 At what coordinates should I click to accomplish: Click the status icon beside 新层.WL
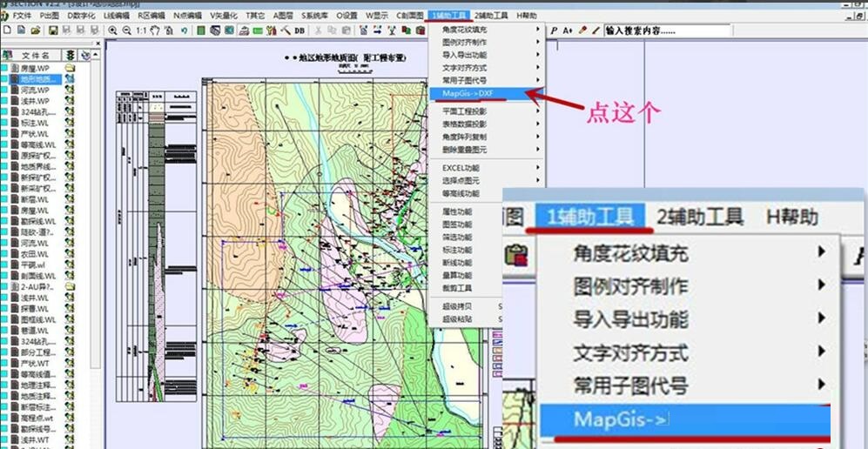point(70,199)
